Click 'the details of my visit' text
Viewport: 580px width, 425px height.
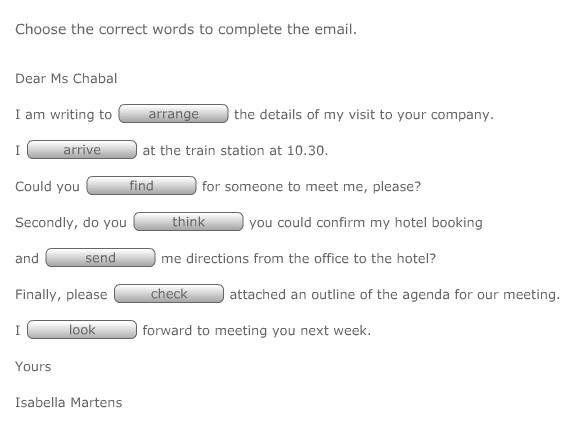coord(299,115)
